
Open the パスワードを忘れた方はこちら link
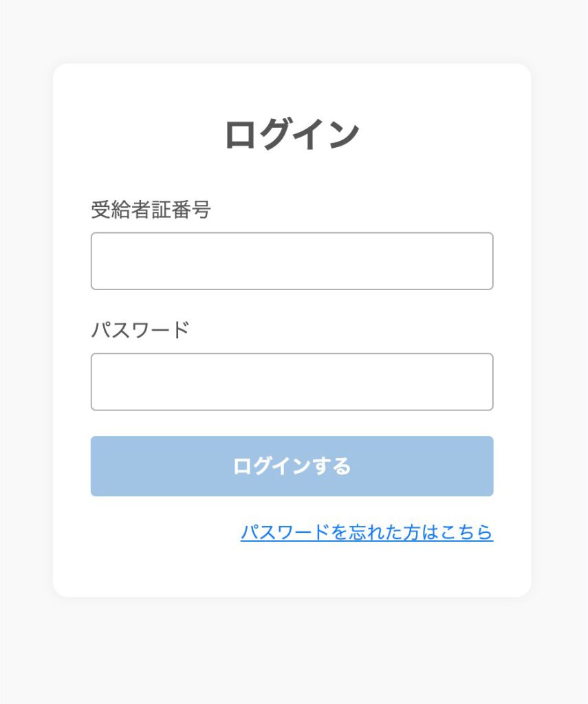(x=367, y=533)
